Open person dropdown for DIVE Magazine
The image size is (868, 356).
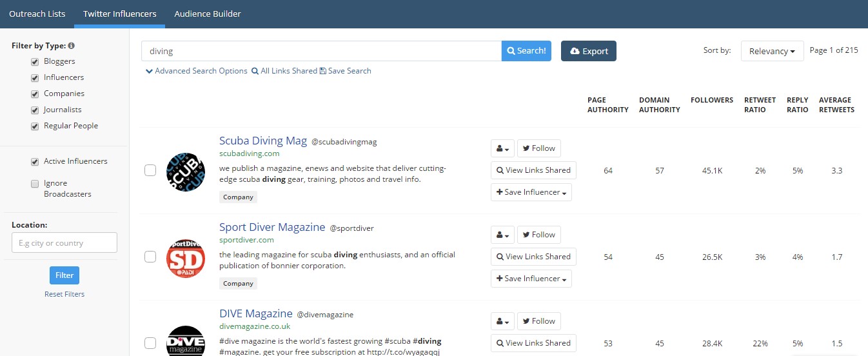pyautogui.click(x=502, y=321)
